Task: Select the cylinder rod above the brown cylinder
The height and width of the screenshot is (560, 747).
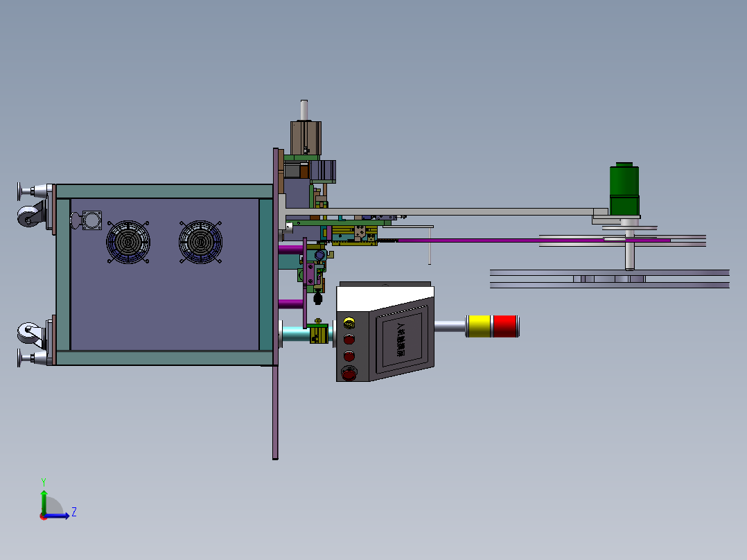Action: coord(304,110)
